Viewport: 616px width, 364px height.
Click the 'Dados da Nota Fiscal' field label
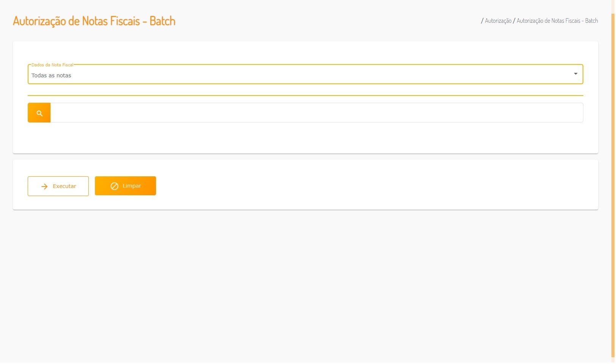52,65
